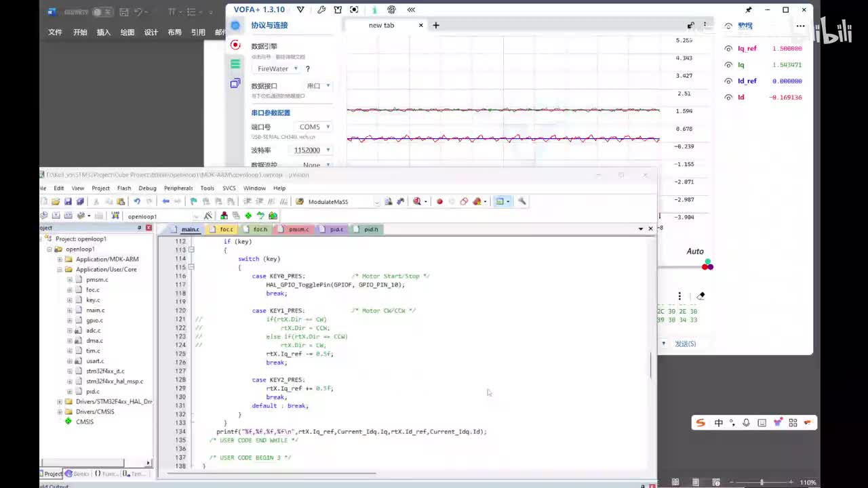Open the green list icon in VOFA+ sidebar
The image size is (868, 488).
pos(235,64)
